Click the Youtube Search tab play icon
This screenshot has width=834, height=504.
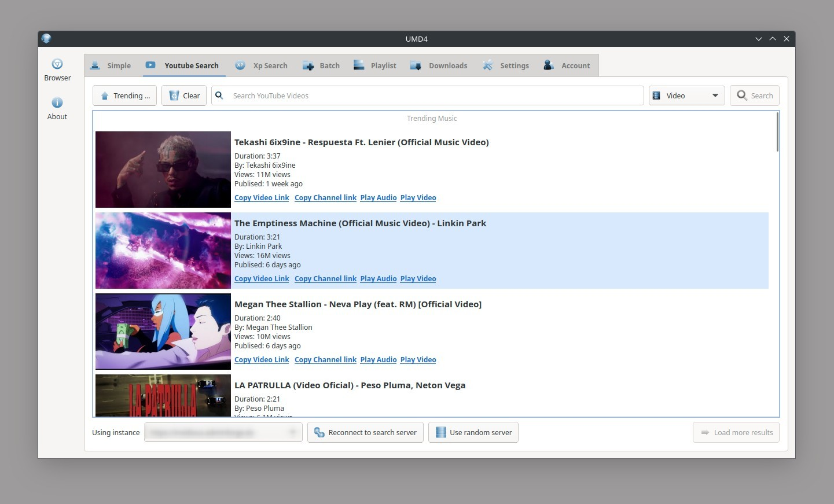point(150,65)
